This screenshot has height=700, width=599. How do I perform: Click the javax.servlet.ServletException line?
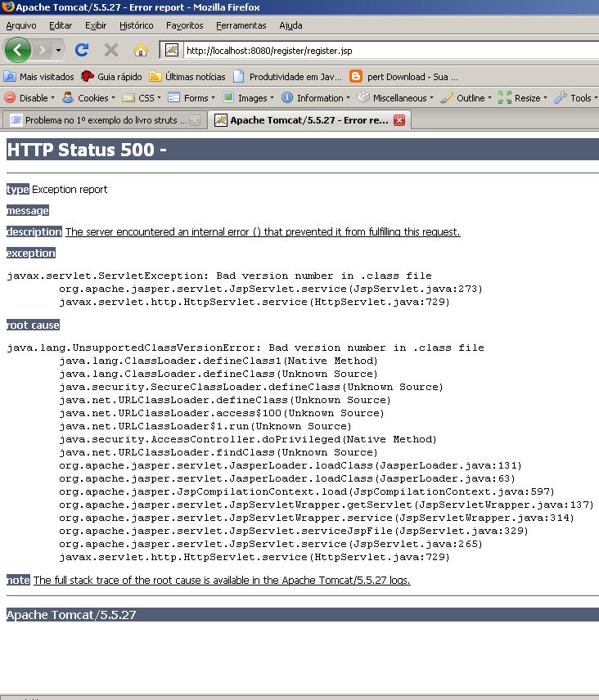pyautogui.click(x=219, y=276)
